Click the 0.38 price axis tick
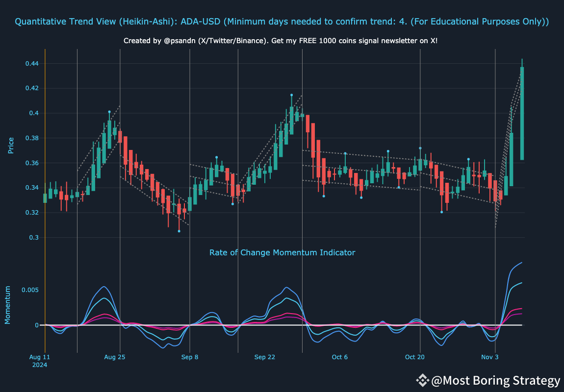Image resolution: width=564 pixels, height=392 pixels. click(x=32, y=138)
